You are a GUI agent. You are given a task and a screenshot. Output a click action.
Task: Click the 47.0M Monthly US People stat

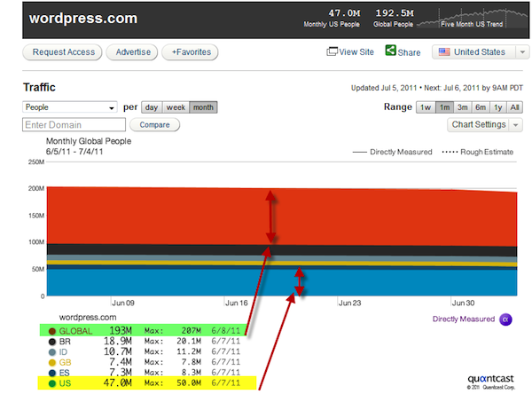click(332, 18)
